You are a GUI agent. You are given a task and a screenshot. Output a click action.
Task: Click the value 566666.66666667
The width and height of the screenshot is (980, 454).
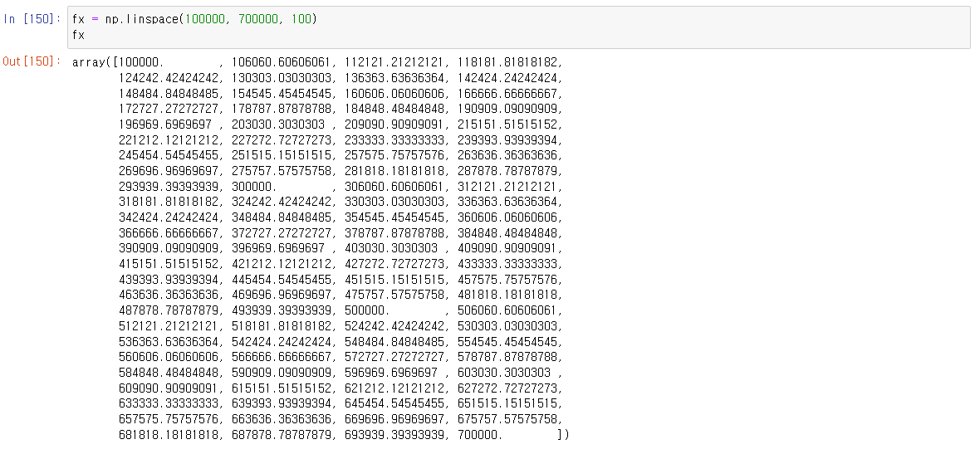[282, 357]
